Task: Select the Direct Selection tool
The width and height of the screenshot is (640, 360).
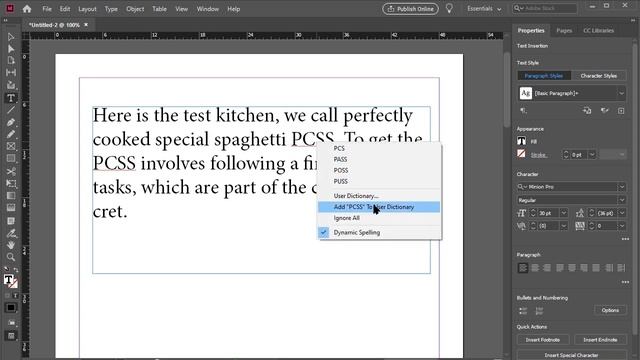Action: [x=11, y=49]
